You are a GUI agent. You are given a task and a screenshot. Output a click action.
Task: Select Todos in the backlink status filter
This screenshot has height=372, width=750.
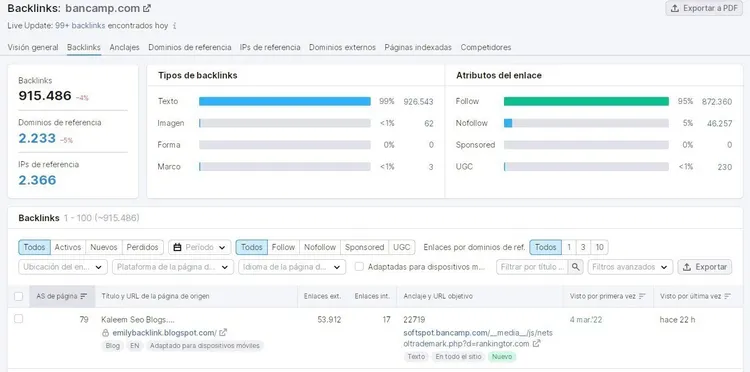tap(34, 247)
